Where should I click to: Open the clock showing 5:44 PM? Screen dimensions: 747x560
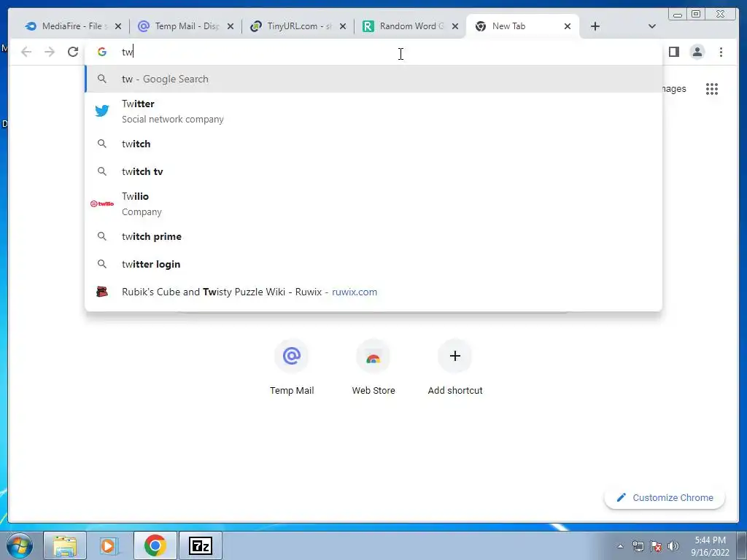pos(710,546)
